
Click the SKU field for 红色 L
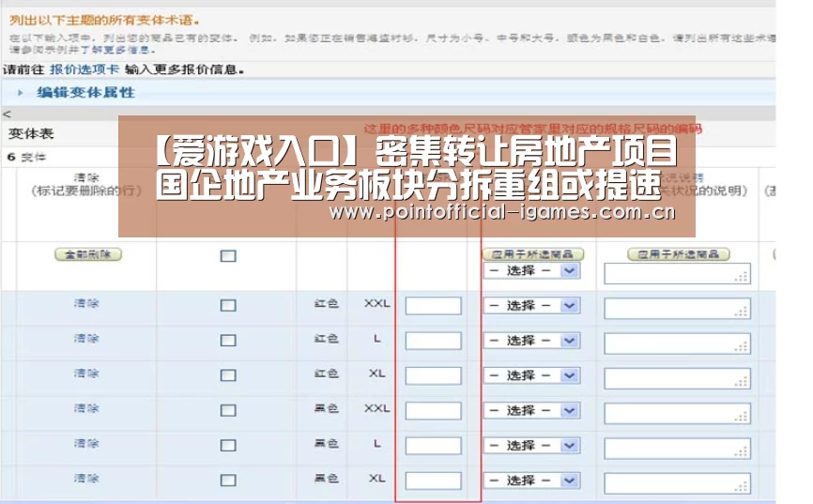[434, 341]
